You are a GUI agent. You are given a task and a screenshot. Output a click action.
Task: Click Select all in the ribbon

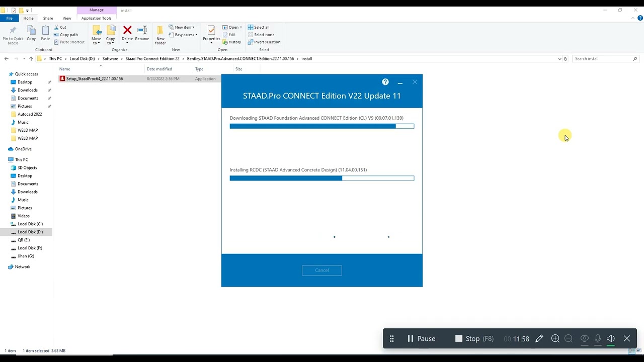point(259,27)
